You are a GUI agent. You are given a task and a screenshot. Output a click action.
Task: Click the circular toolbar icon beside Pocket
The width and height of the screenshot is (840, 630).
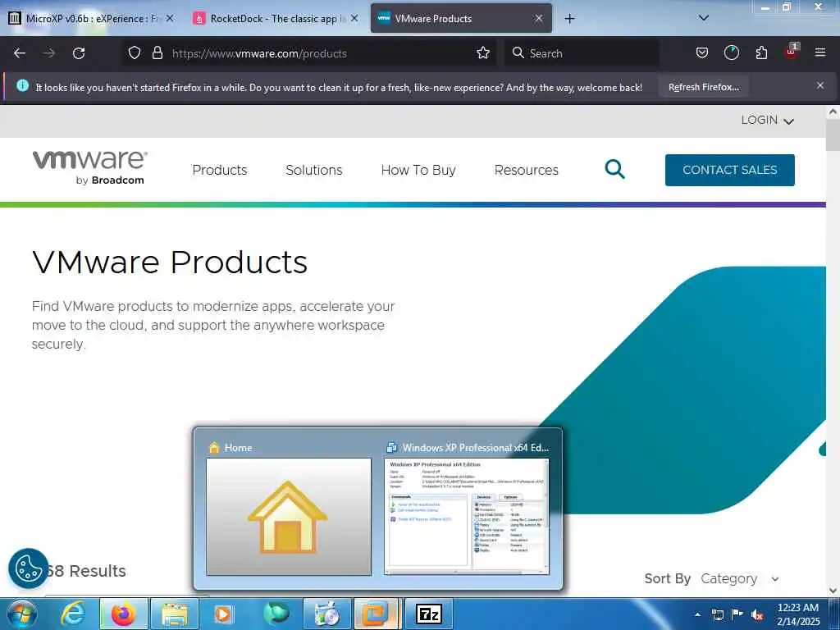tap(731, 53)
